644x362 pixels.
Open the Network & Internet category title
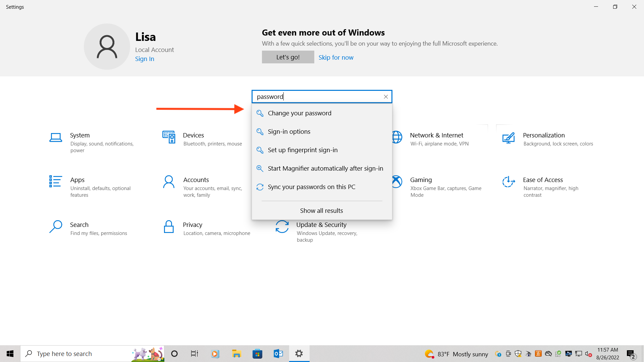coord(436,135)
